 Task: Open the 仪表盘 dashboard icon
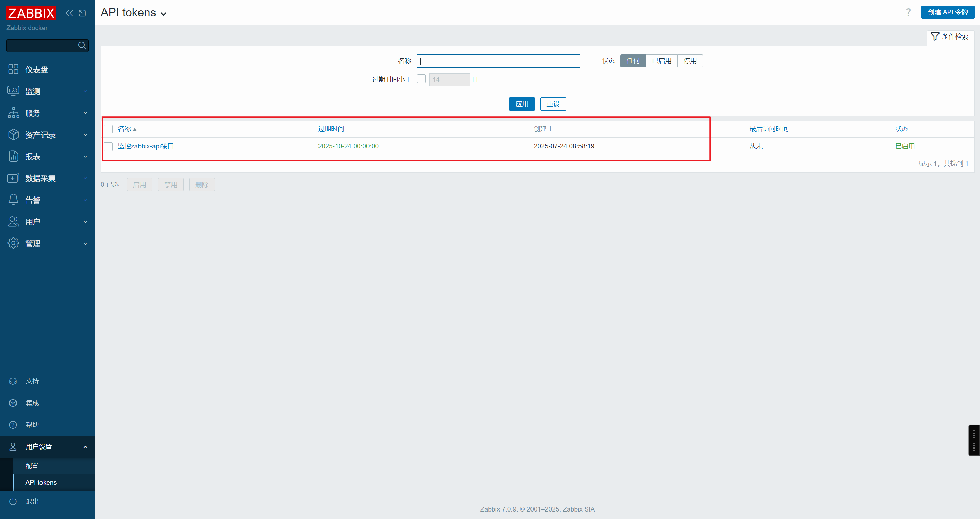(13, 69)
